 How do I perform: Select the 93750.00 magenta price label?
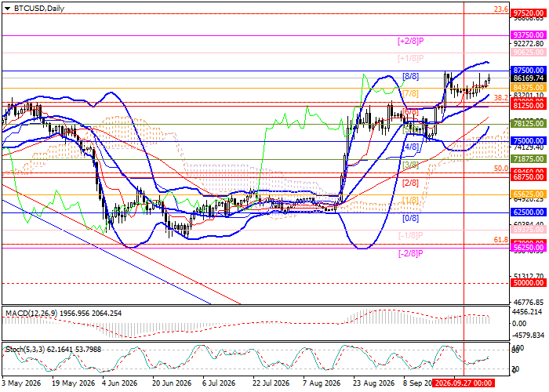tap(529, 35)
